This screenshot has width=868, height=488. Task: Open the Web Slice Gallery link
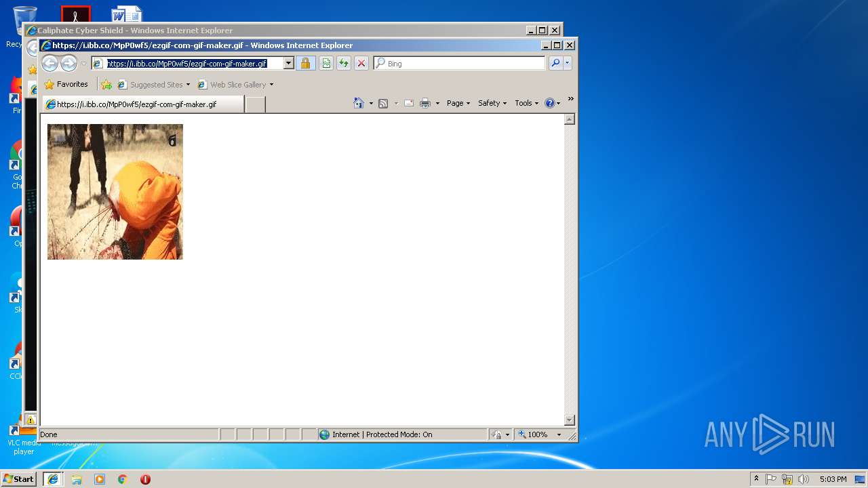click(235, 85)
